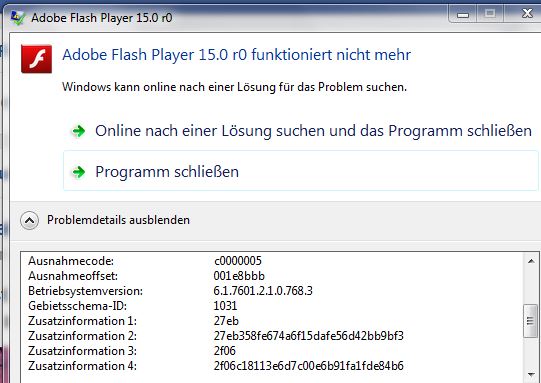Screen dimensions: 541x383
Task: Click heading 'funktioniert nicht mehr'
Action: 331,55
